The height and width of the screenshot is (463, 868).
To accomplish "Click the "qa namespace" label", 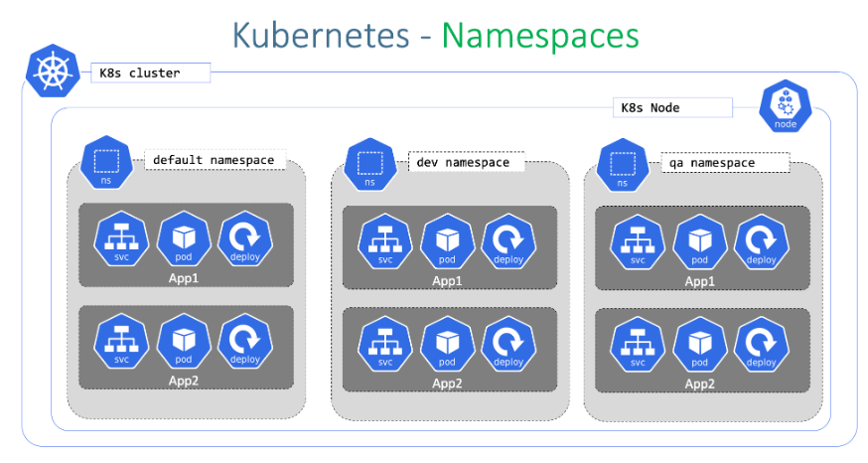I will 725,163.
